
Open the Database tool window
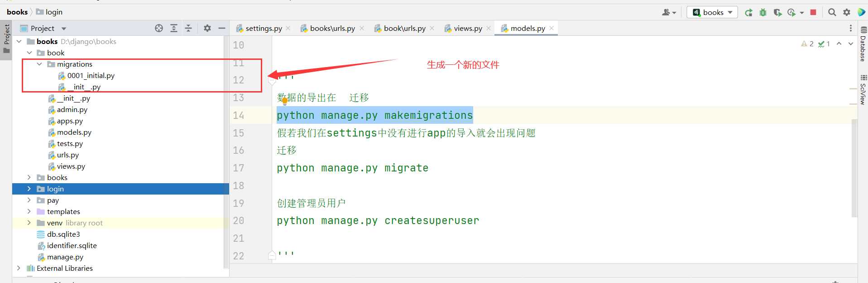(x=863, y=44)
